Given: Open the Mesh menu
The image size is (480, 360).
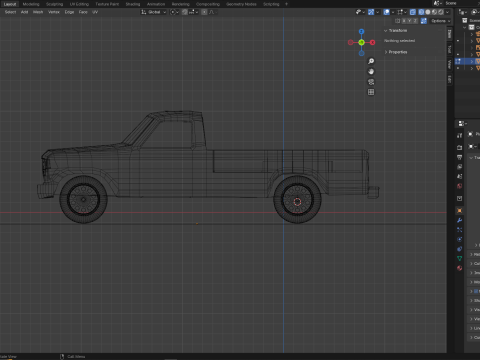Looking at the screenshot, I should 38,12.
